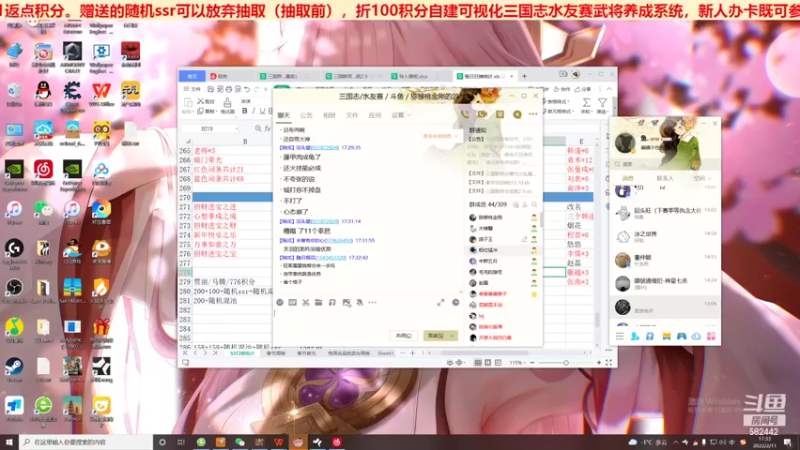
Task: Click the send-image icon in chat toolbar
Action: click(x=346, y=303)
